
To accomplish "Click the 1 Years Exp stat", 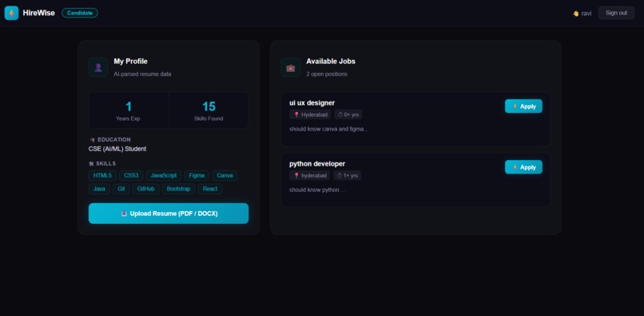I will pos(129,110).
